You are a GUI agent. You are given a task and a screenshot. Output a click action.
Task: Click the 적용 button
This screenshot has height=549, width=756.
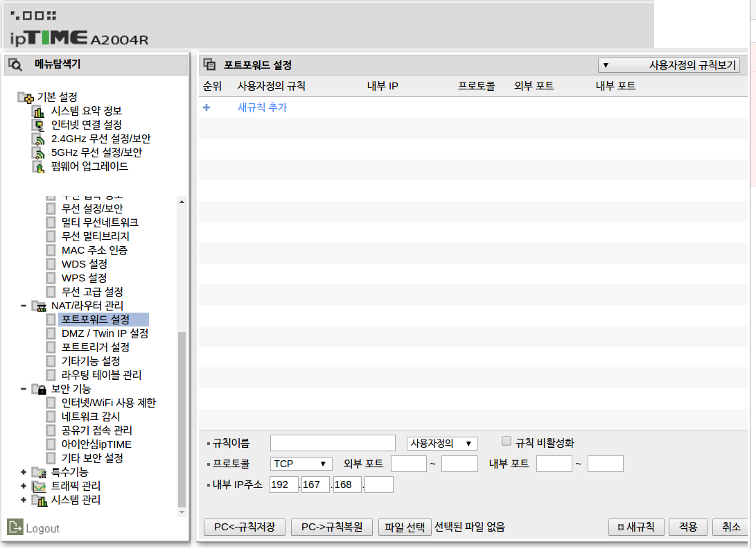pos(688,528)
